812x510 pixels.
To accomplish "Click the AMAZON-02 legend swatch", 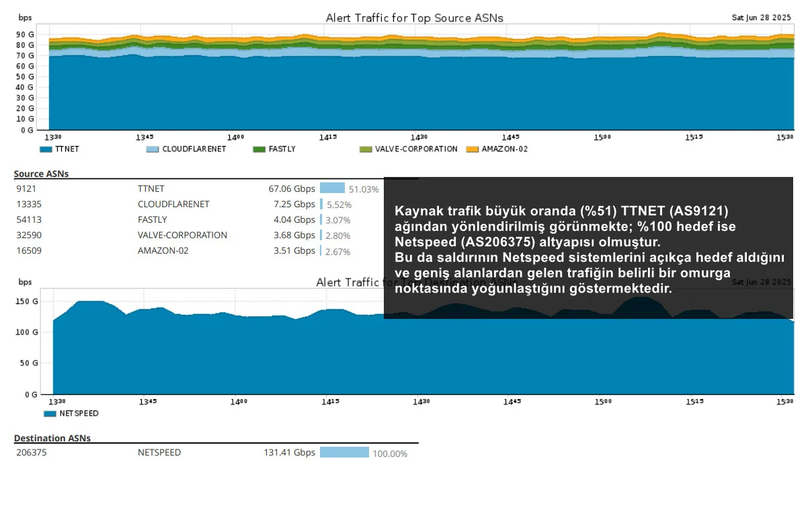I will (x=473, y=149).
